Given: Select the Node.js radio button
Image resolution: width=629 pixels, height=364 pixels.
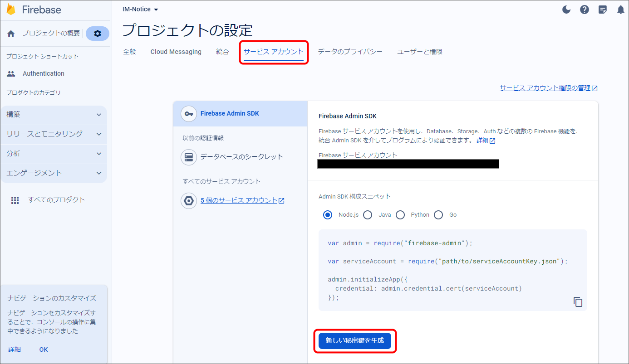Looking at the screenshot, I should tap(328, 215).
